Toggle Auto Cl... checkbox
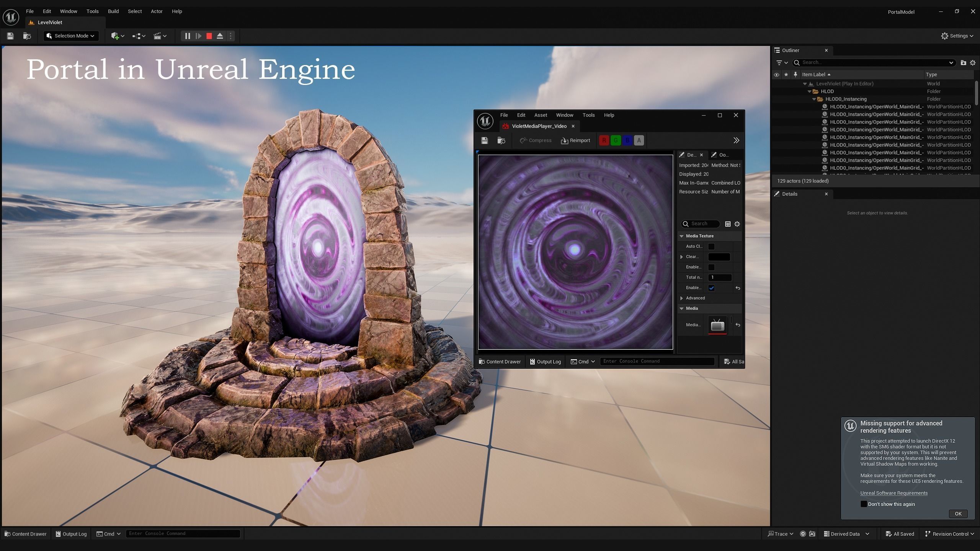 point(711,246)
